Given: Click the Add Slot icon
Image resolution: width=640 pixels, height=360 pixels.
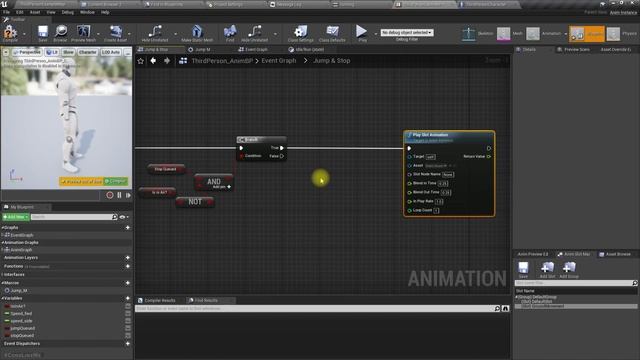Looking at the screenshot, I should 547,270.
